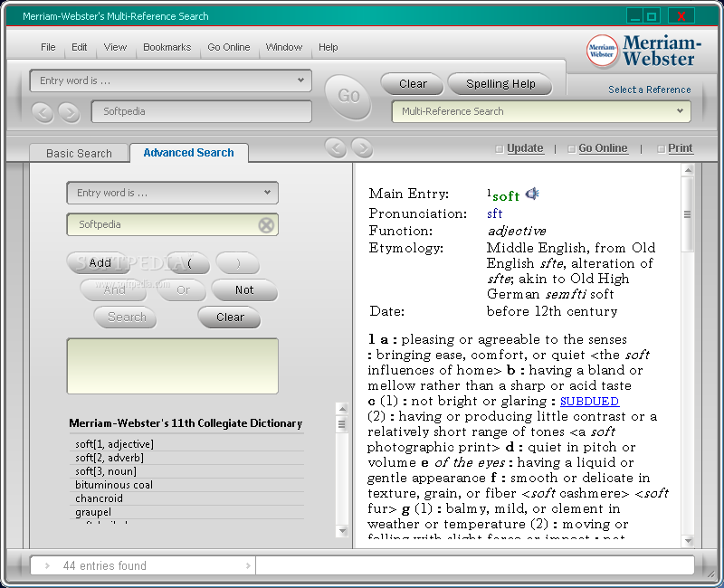
Task: Click the Update link
Action: (x=525, y=148)
